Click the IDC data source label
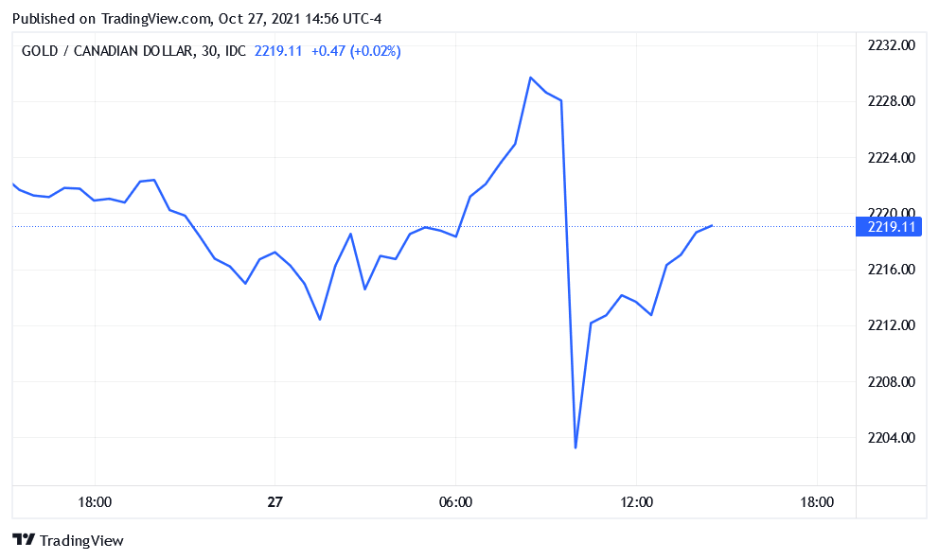This screenshot has height=560, width=939. [233, 51]
